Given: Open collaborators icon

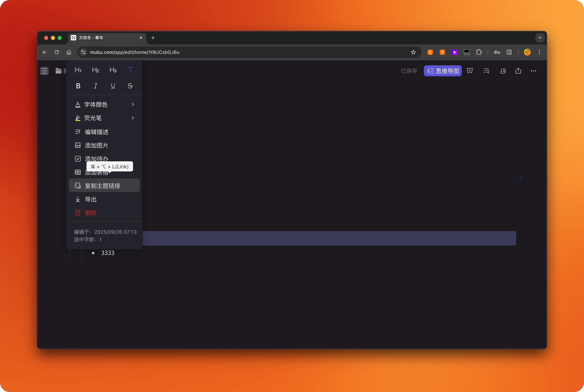Looking at the screenshot, I should coord(503,71).
